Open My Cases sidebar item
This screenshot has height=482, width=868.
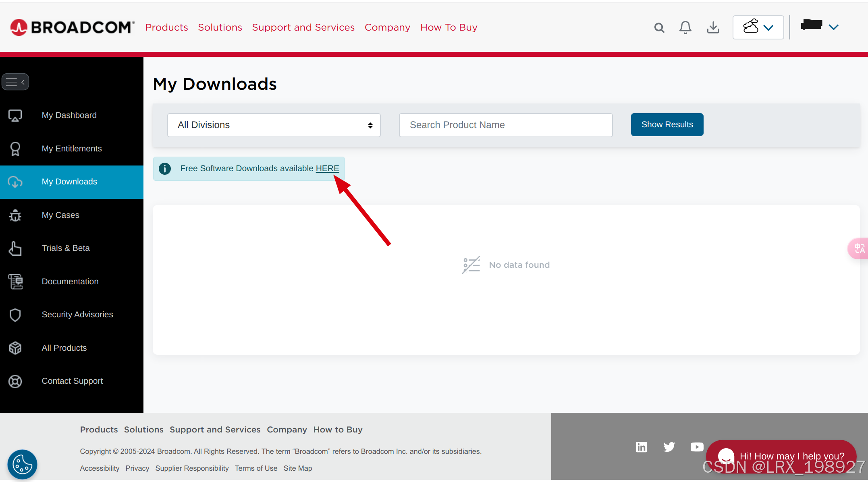60,215
